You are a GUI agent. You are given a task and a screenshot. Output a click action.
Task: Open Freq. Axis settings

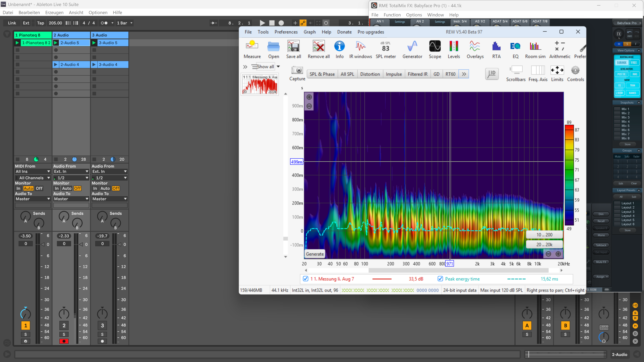click(x=538, y=74)
